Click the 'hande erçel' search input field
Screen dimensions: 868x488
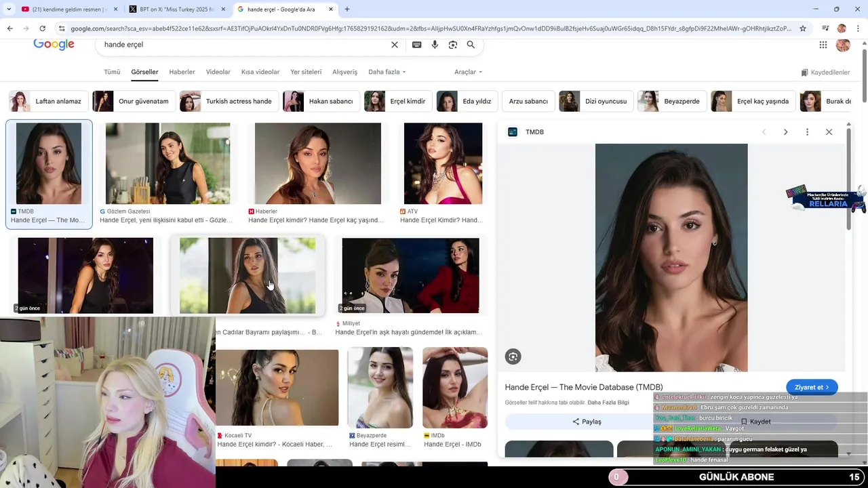pos(244,45)
